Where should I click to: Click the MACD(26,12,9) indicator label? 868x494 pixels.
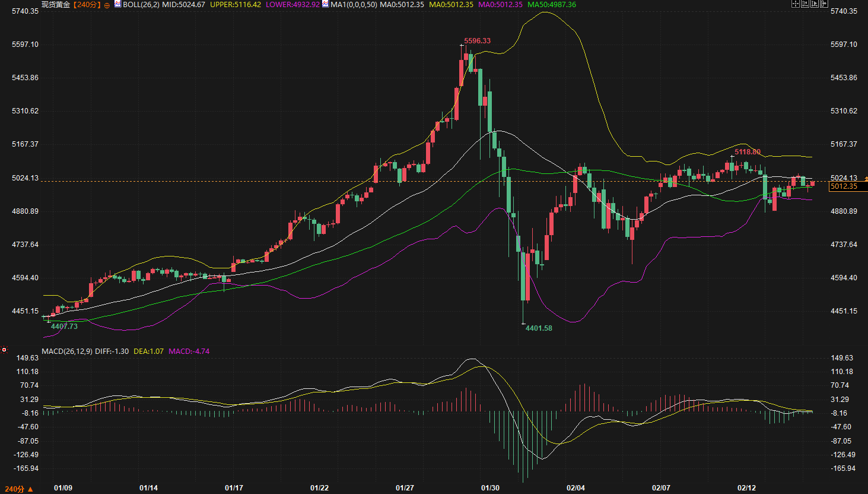[67, 351]
